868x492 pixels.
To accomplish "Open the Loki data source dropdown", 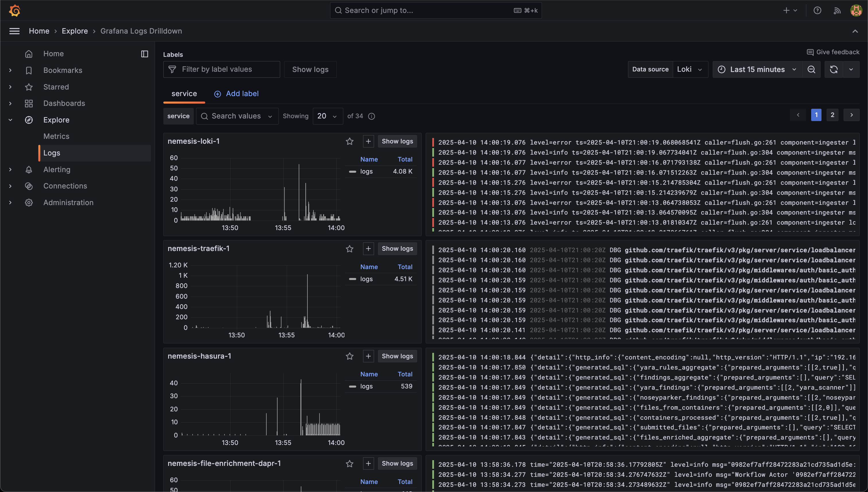I will tap(689, 69).
